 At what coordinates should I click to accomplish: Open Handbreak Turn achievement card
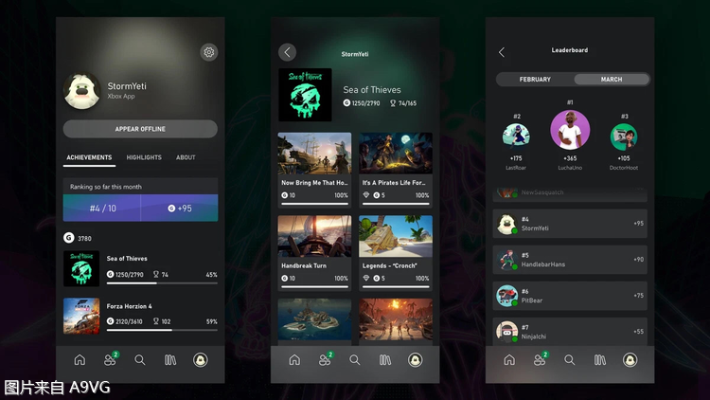click(x=315, y=253)
